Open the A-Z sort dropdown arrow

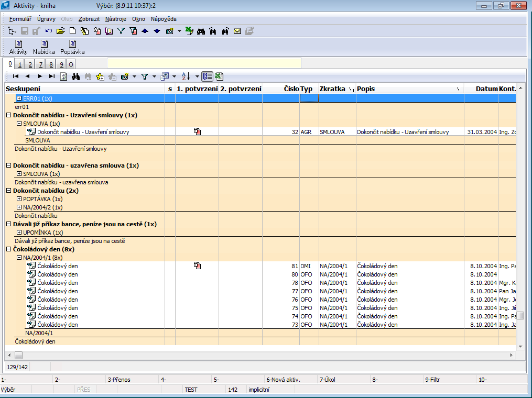(x=197, y=76)
